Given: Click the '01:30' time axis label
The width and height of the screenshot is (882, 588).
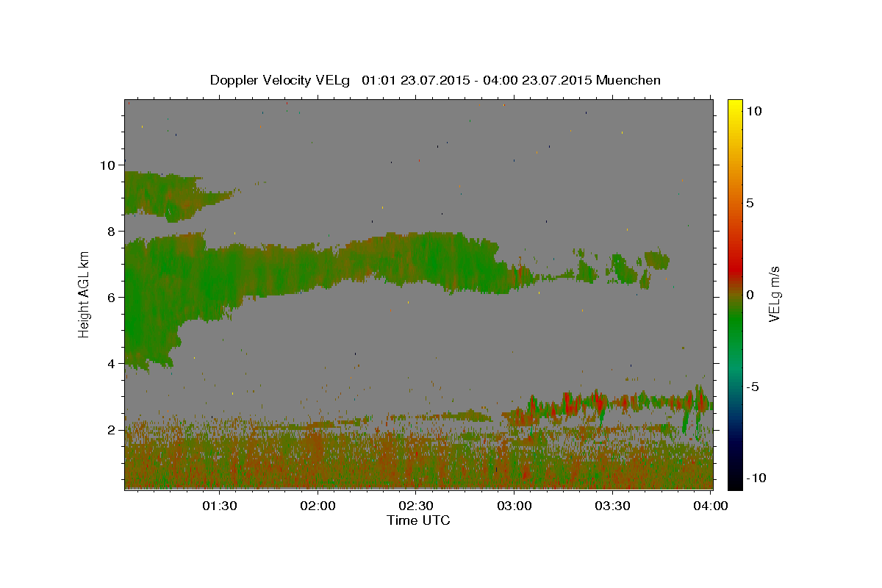Looking at the screenshot, I should coord(219,506).
